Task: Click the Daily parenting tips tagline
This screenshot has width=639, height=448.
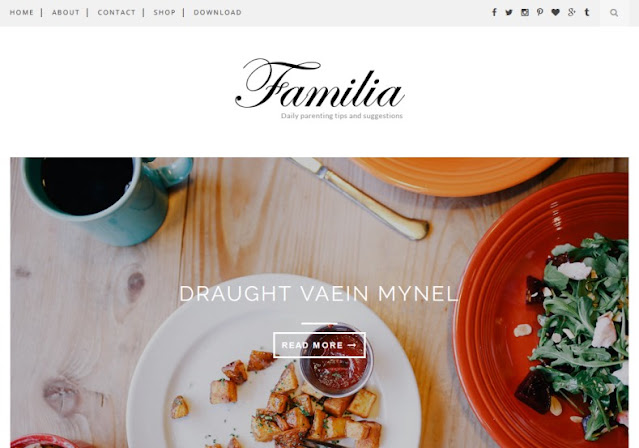Action: click(342, 116)
